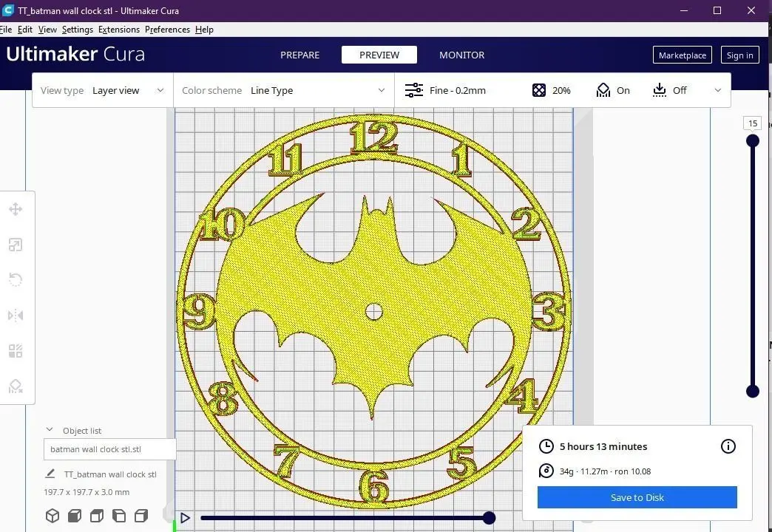Click the print settings sliders icon
Image resolution: width=772 pixels, height=532 pixels.
413,90
